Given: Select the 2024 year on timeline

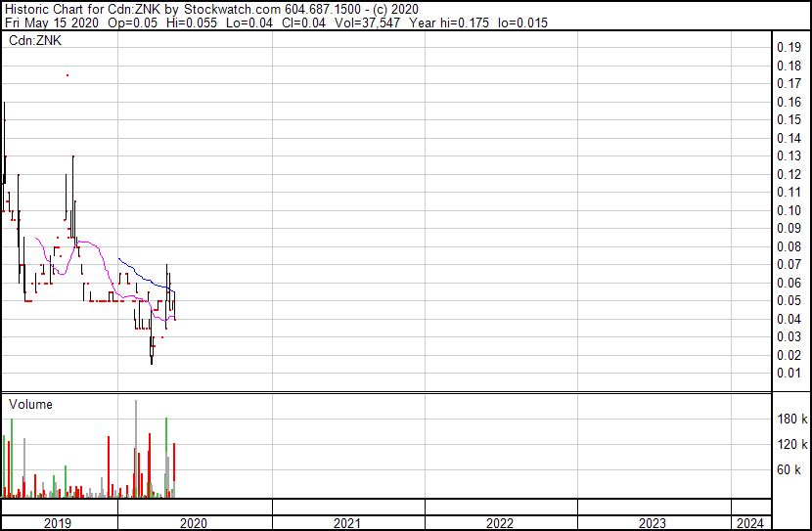Looking at the screenshot, I should pos(751,523).
